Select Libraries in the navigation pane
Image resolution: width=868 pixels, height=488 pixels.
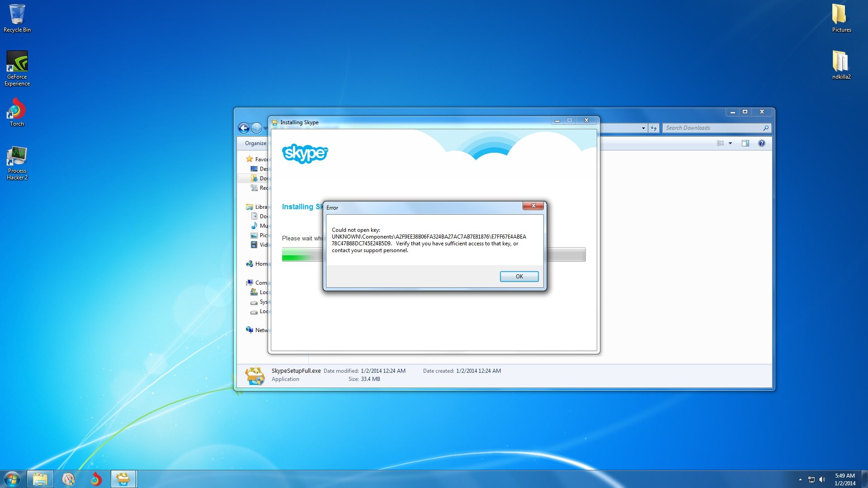point(257,206)
